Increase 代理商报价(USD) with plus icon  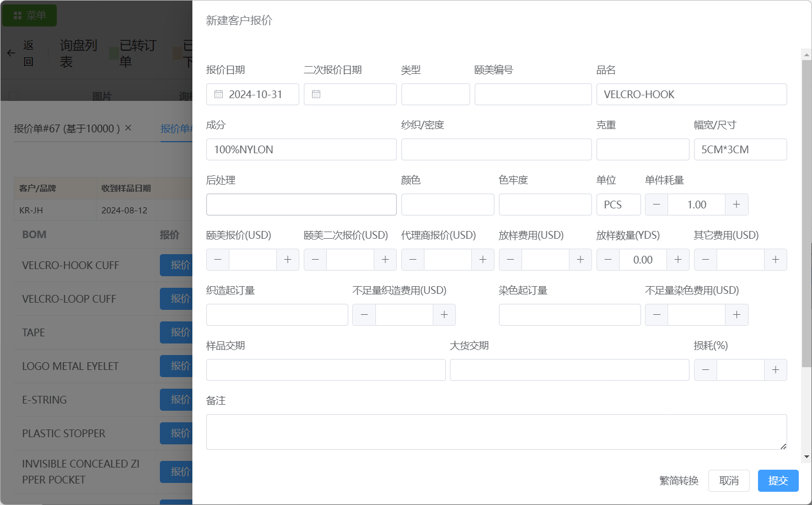(x=483, y=260)
